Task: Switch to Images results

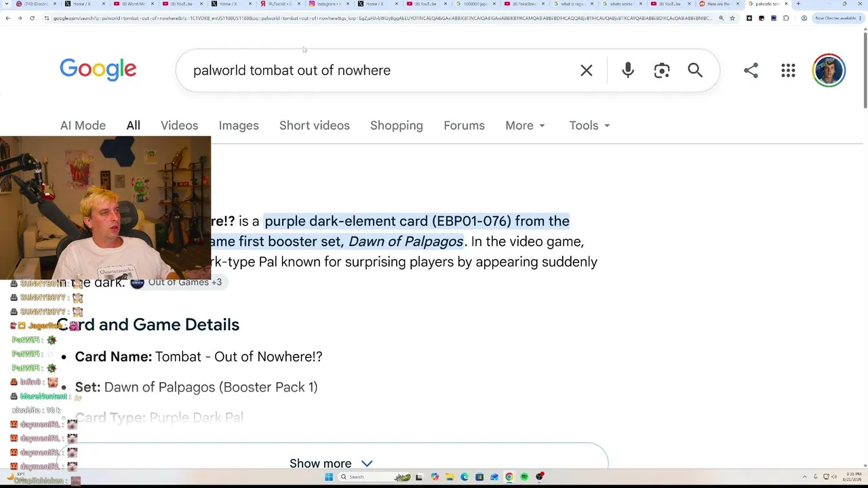Action: (x=239, y=125)
